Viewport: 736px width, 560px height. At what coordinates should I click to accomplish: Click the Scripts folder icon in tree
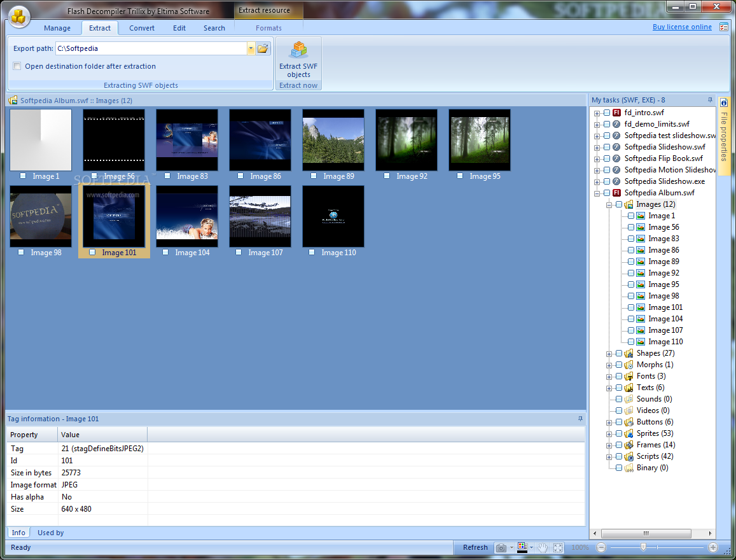coord(629,456)
